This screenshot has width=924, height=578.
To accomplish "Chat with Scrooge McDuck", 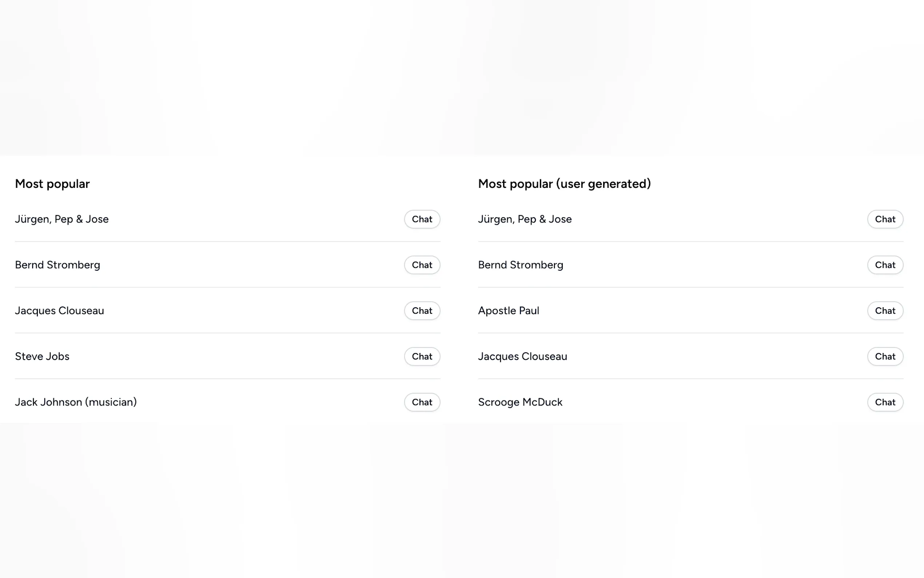I will 885,402.
